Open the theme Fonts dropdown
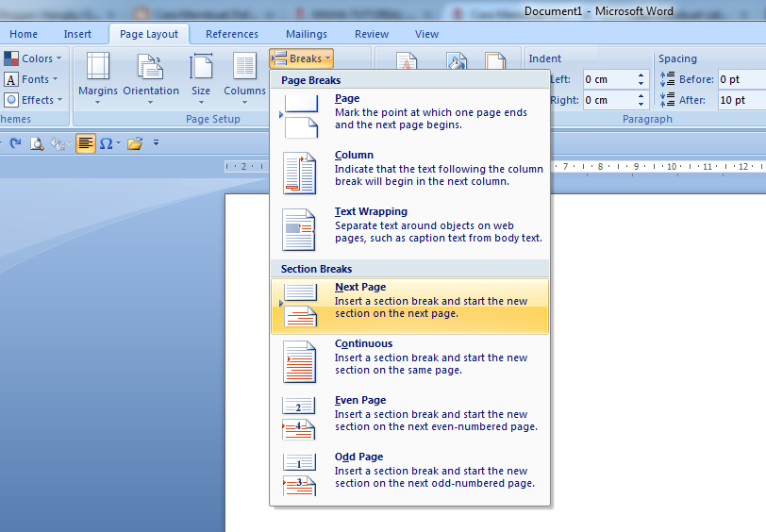 coord(31,79)
